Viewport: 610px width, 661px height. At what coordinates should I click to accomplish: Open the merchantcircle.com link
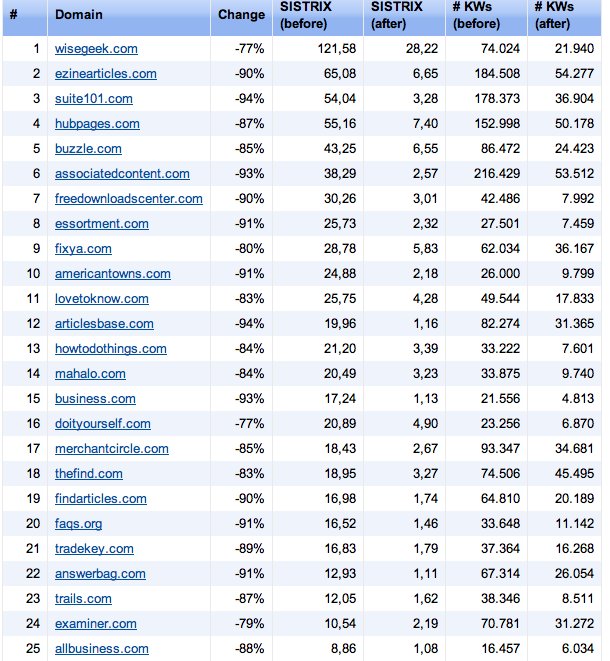click(x=112, y=448)
